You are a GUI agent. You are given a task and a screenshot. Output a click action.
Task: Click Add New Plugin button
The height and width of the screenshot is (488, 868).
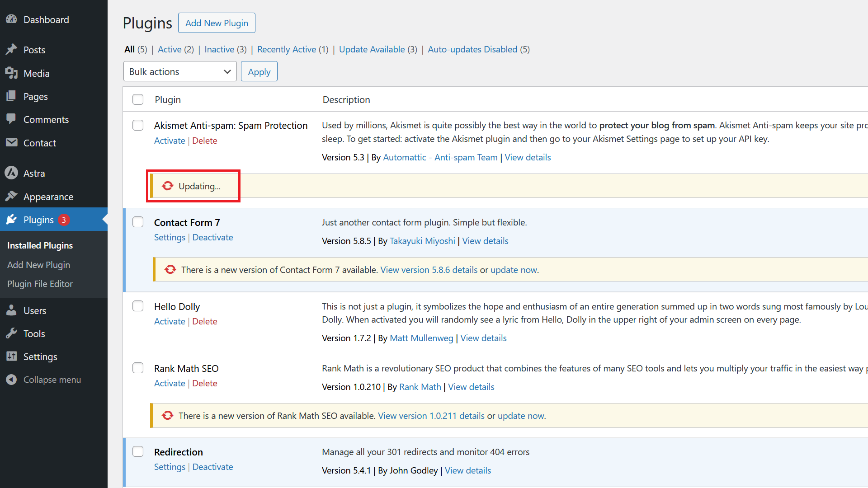(217, 23)
